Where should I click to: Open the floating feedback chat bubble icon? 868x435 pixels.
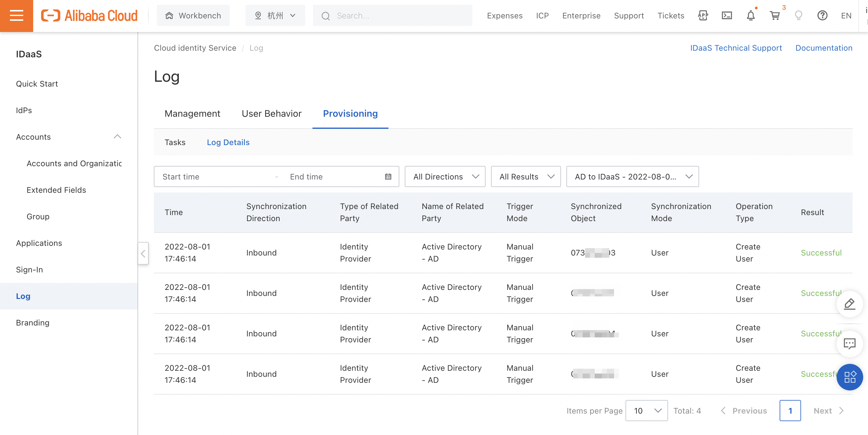850,344
